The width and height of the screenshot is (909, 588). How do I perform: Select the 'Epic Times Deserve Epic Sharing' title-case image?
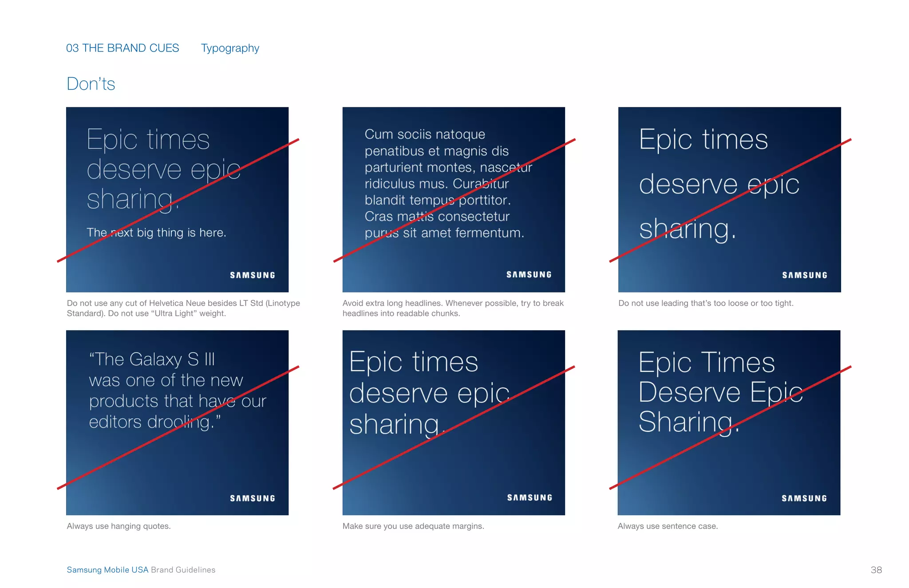[729, 422]
